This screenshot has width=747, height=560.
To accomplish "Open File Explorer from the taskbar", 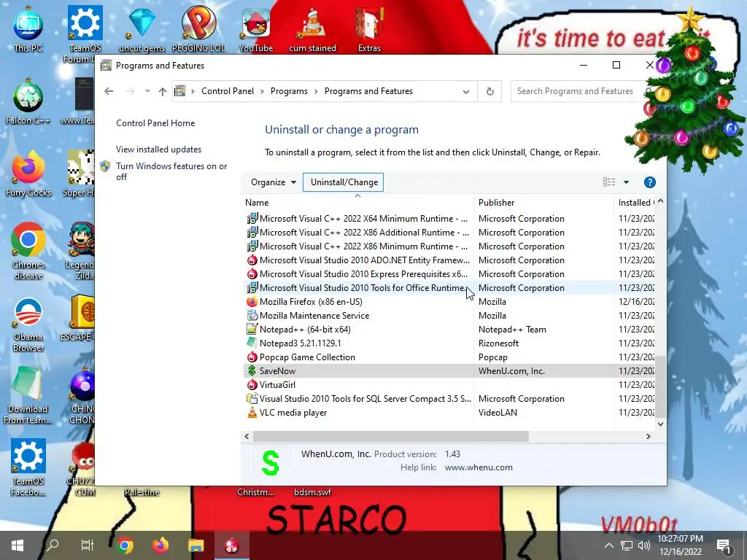I will (196, 545).
